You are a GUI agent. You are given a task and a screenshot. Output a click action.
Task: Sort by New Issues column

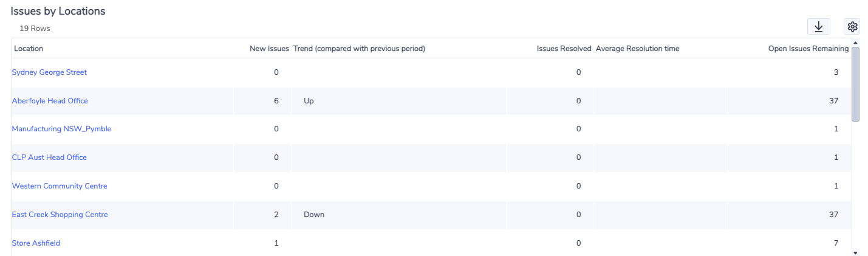pyautogui.click(x=269, y=49)
